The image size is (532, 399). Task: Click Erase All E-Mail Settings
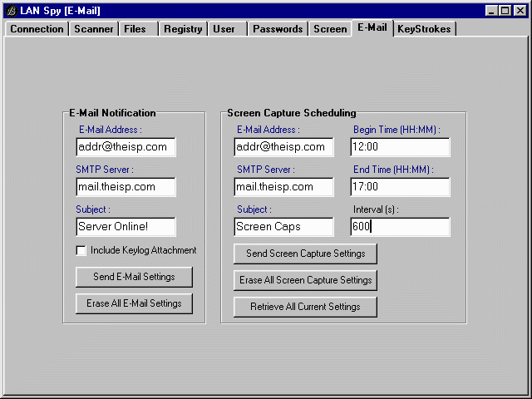(134, 303)
